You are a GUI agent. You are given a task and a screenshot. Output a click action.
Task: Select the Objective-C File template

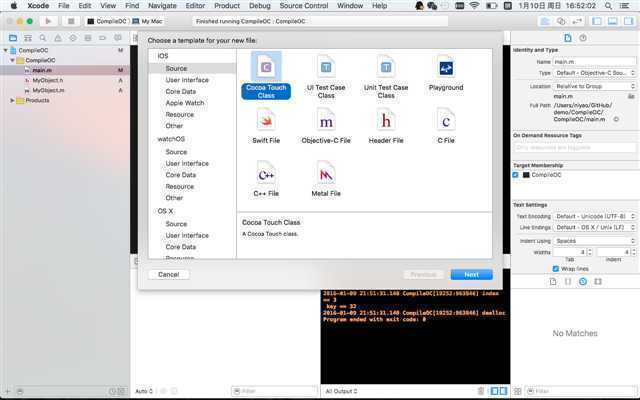[326, 126]
